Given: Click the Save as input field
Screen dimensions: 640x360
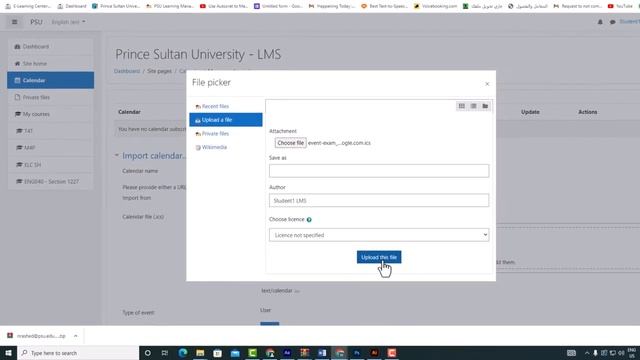Looking at the screenshot, I should click(x=379, y=171).
